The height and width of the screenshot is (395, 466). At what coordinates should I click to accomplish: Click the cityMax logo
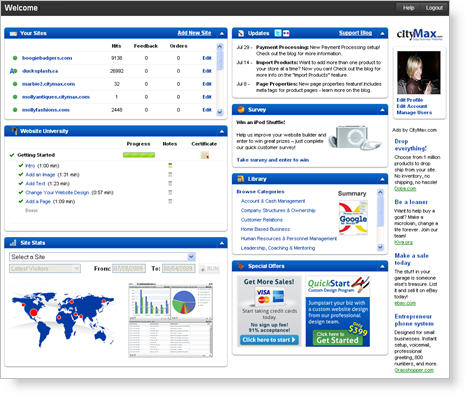419,34
